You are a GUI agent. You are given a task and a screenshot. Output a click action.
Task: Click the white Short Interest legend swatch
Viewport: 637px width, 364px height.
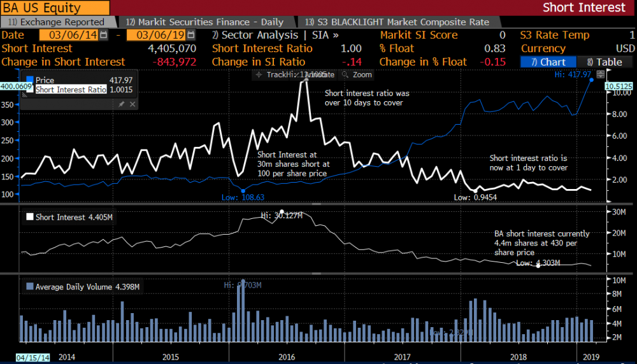pyautogui.click(x=30, y=217)
